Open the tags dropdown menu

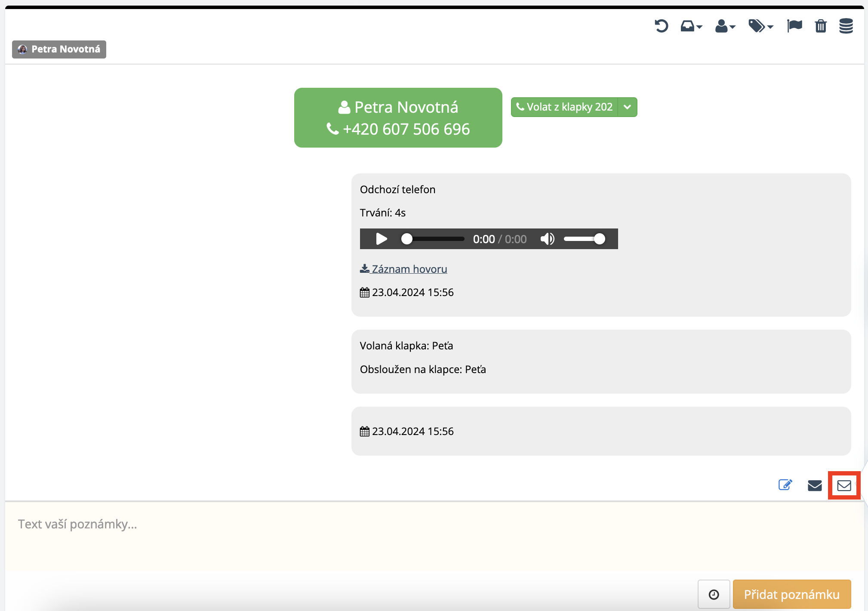click(760, 26)
